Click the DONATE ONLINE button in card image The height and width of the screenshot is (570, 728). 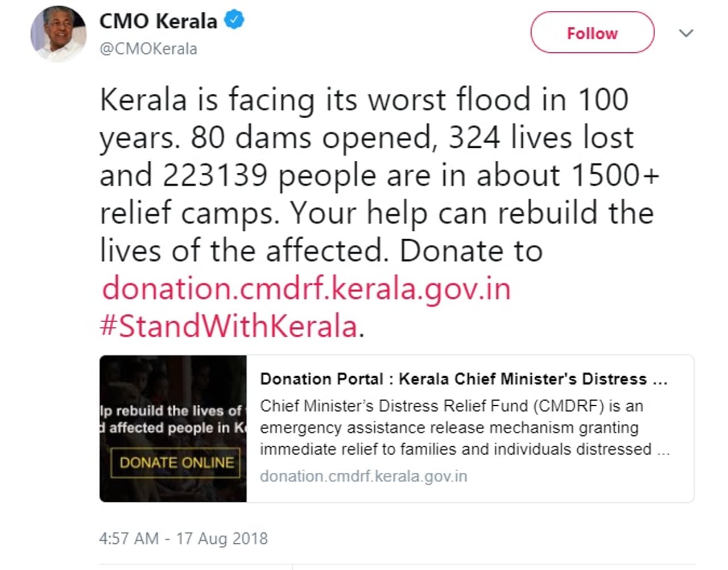(x=176, y=463)
